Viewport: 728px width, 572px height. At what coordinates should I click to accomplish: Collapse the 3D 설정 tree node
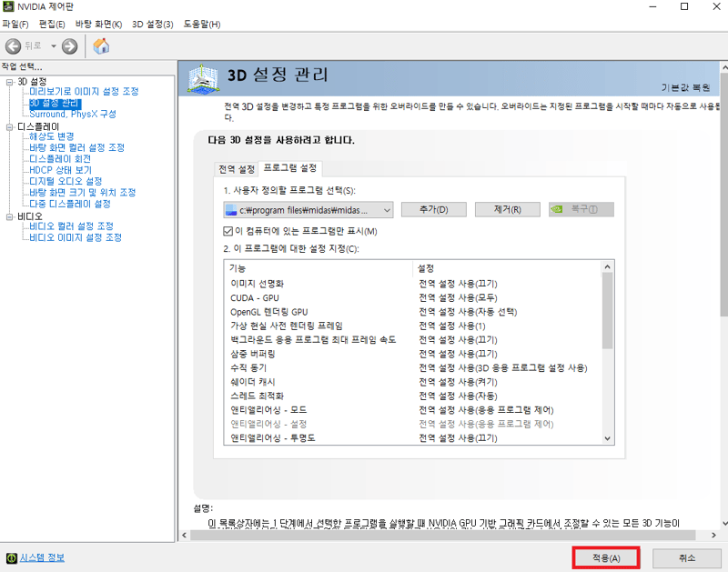click(10, 82)
